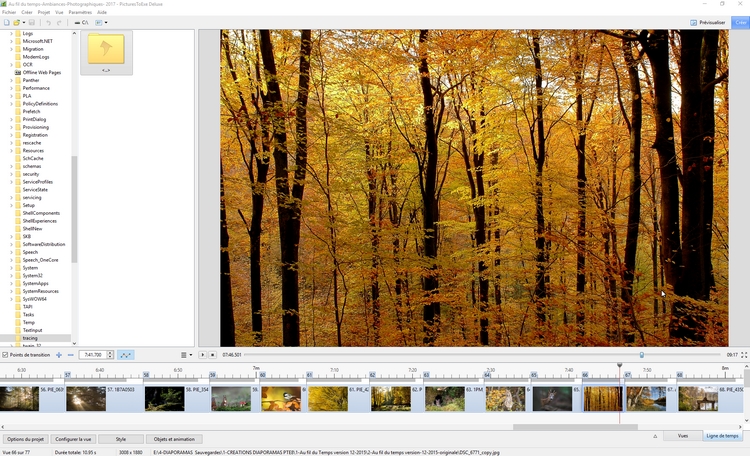The height and width of the screenshot is (456, 750).
Task: Switch to the Vues tab
Action: click(x=682, y=436)
